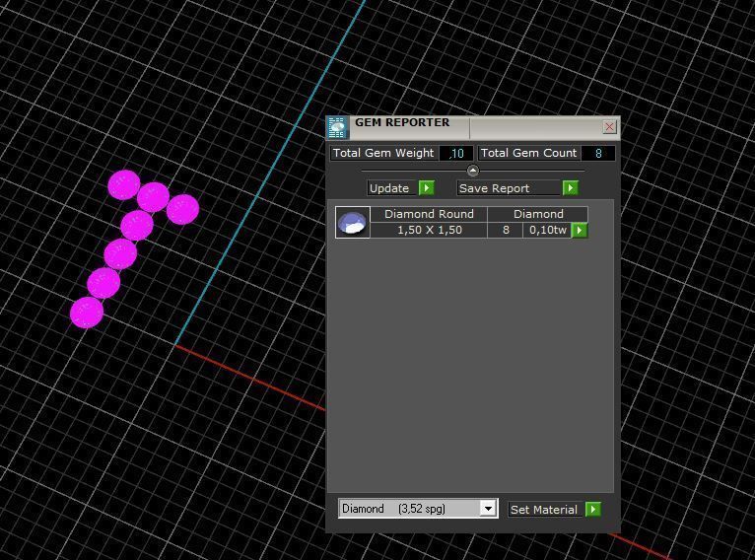Click the '0,10tw' weight cell

tap(547, 230)
